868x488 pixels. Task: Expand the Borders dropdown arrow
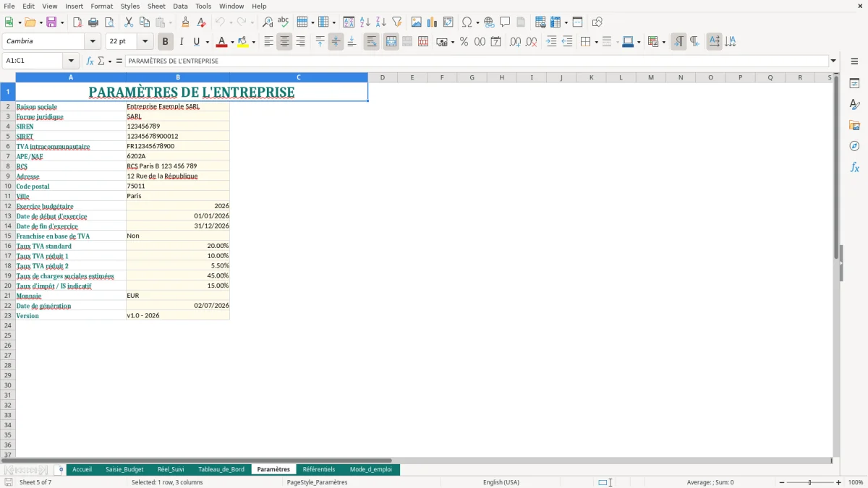pos(596,42)
